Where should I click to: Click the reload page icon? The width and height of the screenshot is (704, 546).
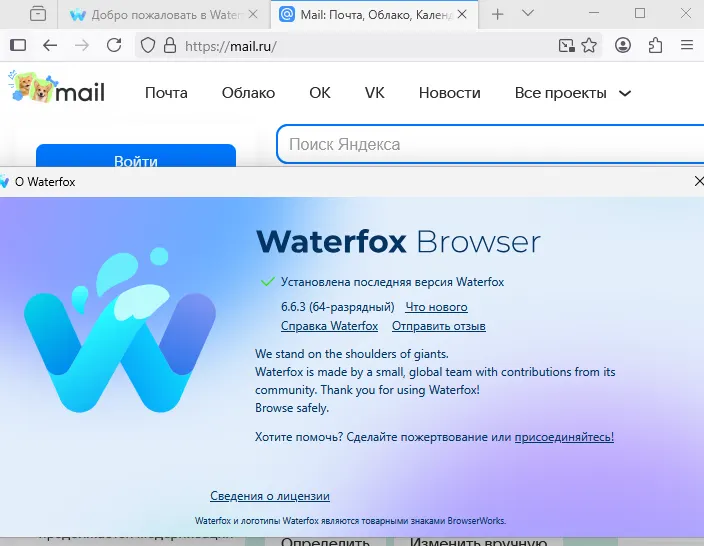114,45
